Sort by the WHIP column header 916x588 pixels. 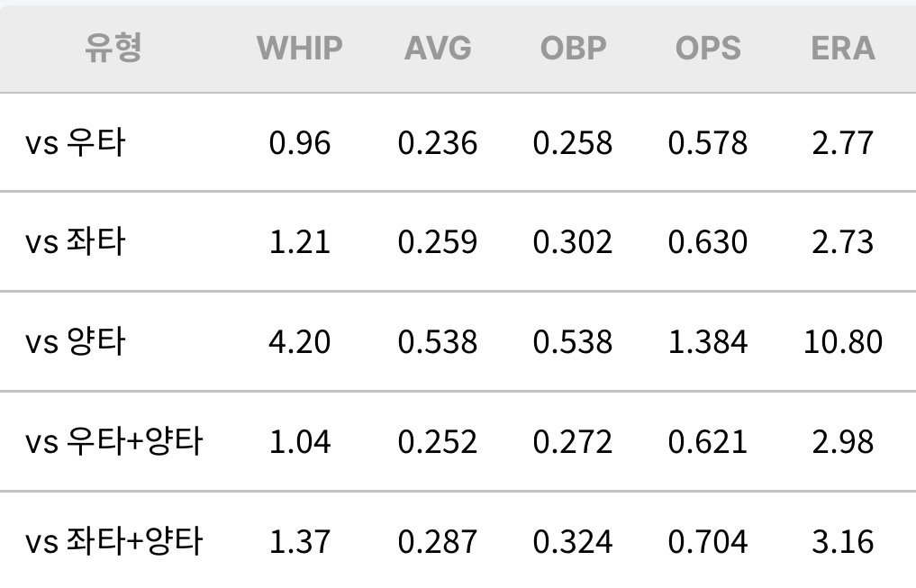coord(300,48)
